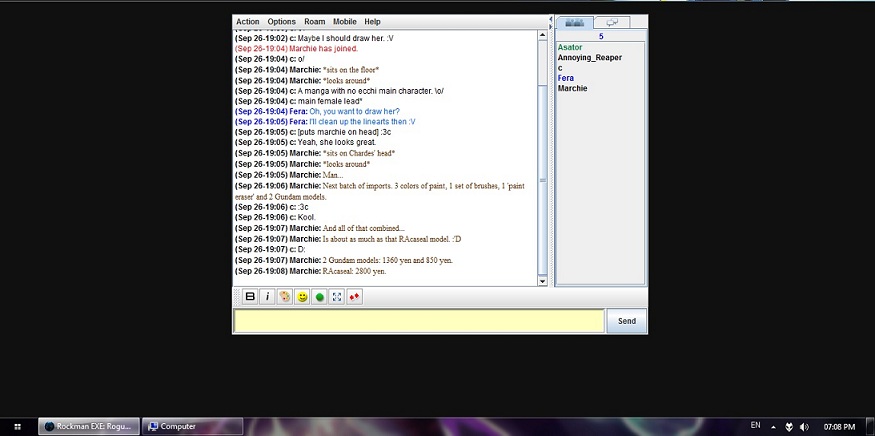Open the smiley emoticon picker

tap(302, 297)
